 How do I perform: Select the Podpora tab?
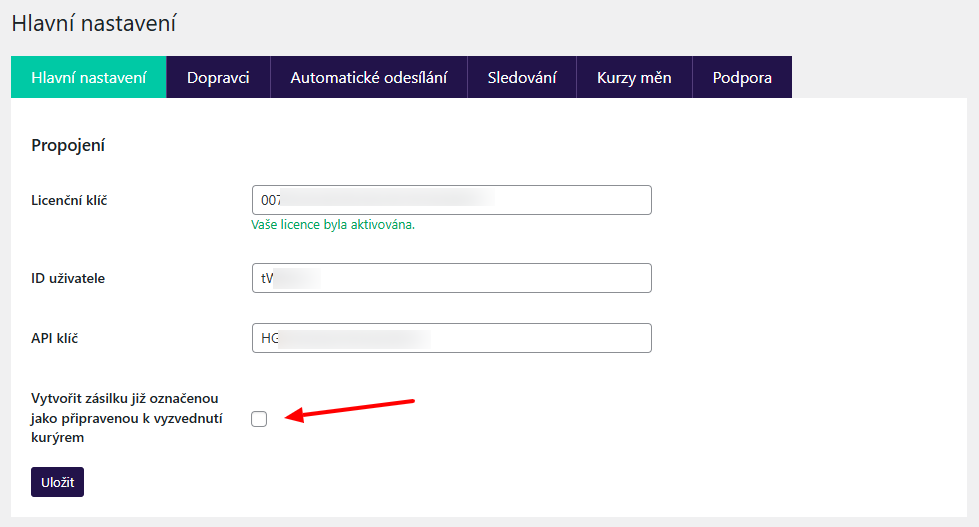[x=742, y=77]
